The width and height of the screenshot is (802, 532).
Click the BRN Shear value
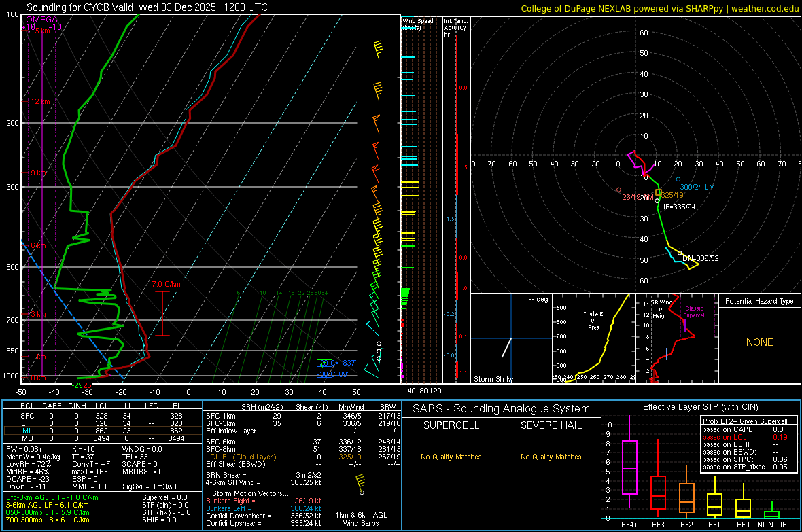click(x=264, y=475)
